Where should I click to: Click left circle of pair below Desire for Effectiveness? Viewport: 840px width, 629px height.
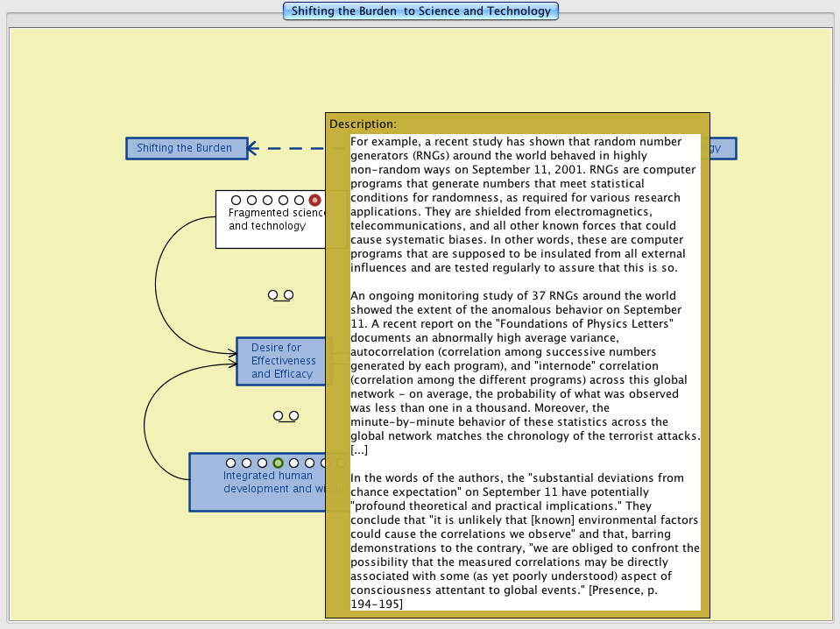coord(278,415)
